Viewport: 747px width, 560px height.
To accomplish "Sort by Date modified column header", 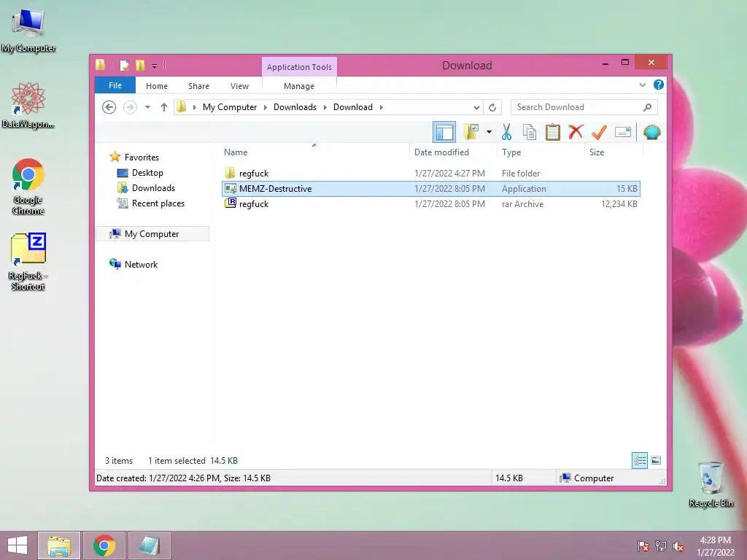I will coord(453,152).
